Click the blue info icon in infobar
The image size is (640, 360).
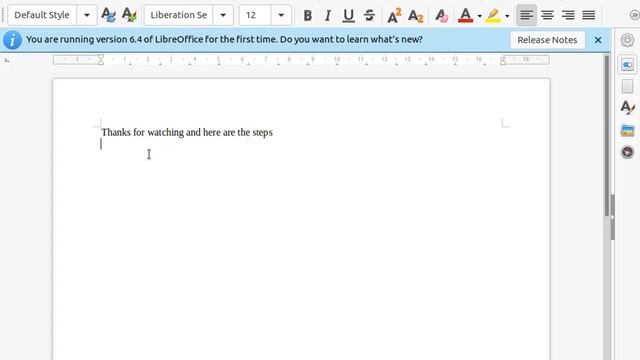click(x=12, y=40)
